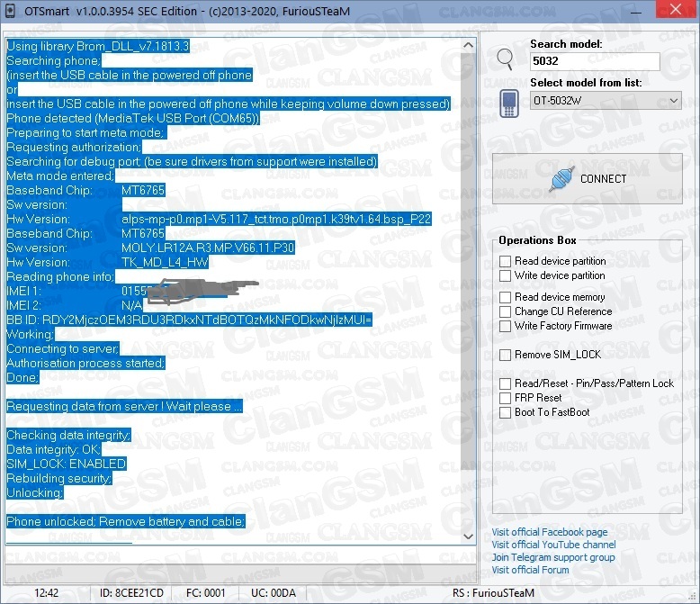Click 'Requesting authorization;' log line

74,147
